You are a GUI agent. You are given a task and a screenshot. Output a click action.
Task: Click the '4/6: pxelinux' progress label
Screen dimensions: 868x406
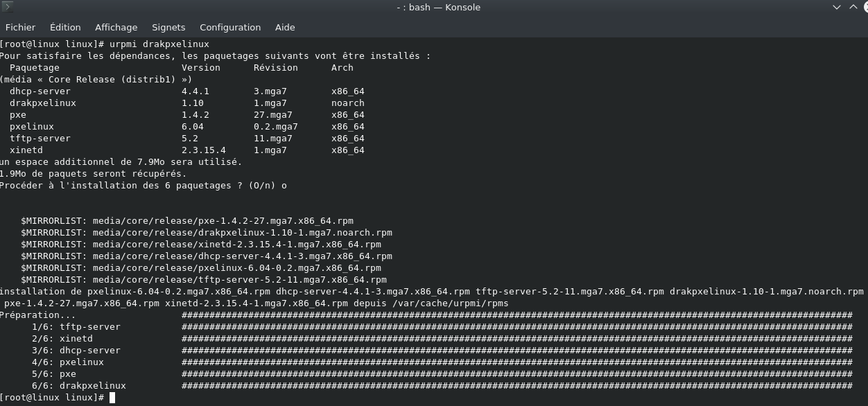(x=67, y=362)
